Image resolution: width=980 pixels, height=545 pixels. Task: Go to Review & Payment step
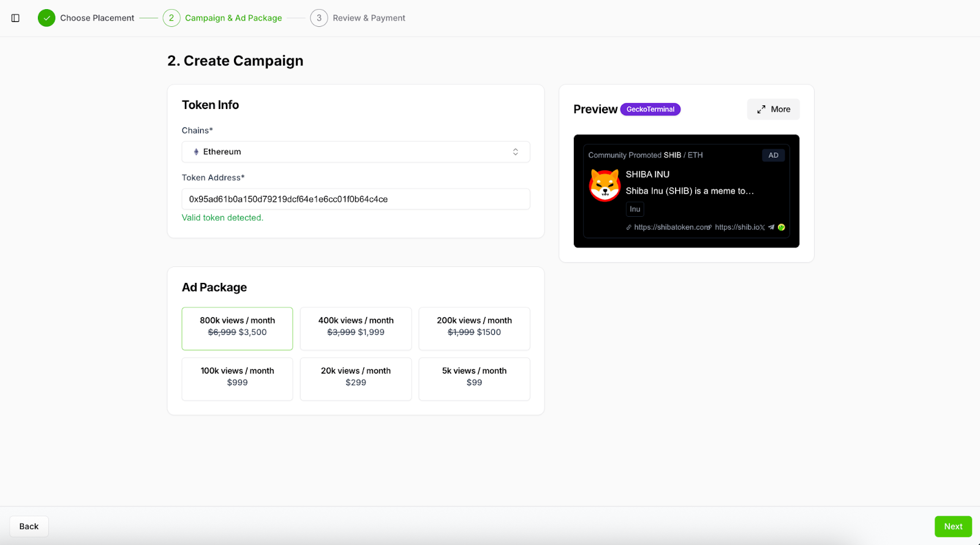pos(369,18)
